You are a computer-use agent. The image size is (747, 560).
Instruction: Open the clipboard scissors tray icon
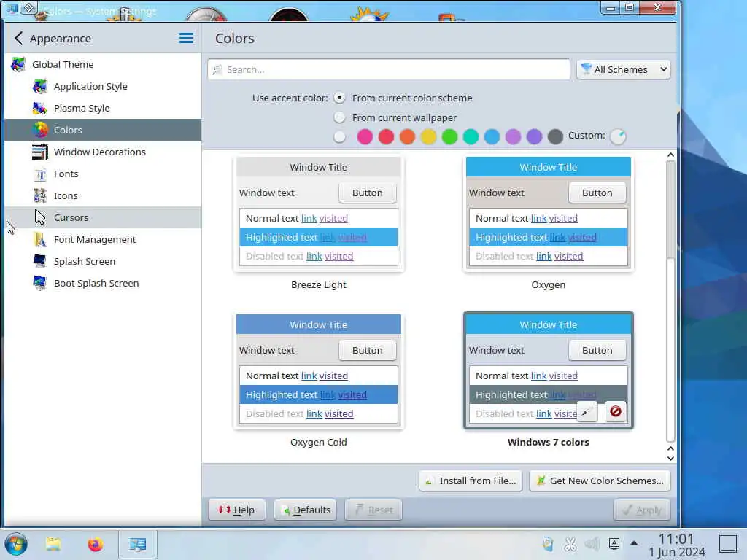(570, 543)
